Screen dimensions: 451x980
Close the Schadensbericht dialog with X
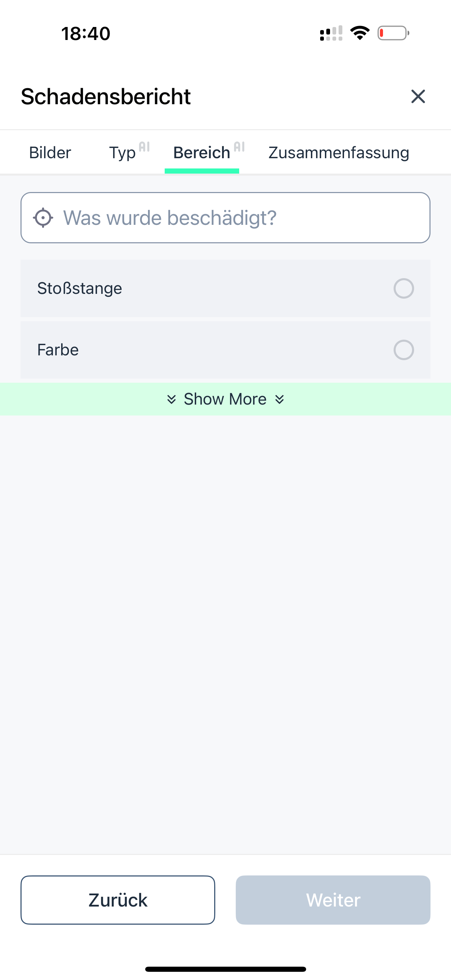pos(418,96)
